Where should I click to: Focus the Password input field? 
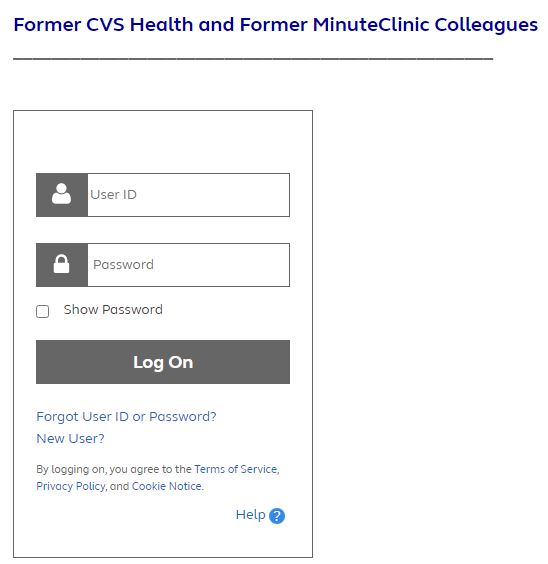188,265
